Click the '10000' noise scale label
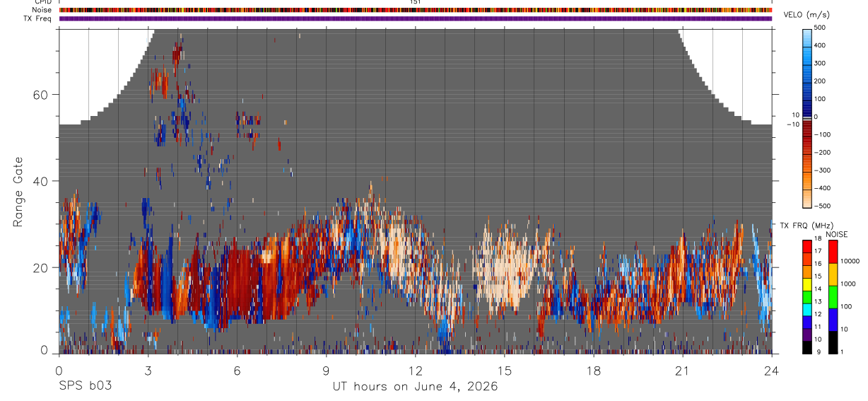This screenshot has height=401, width=868. [850, 261]
